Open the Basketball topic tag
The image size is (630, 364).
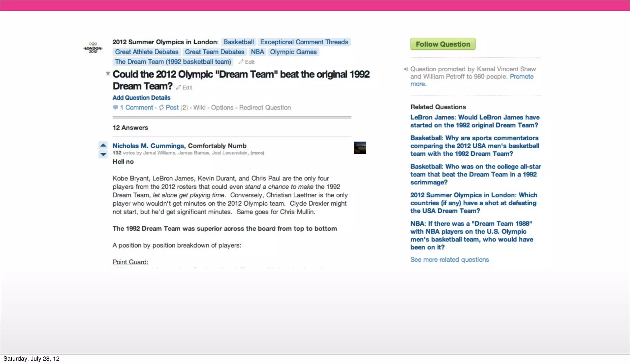click(238, 42)
